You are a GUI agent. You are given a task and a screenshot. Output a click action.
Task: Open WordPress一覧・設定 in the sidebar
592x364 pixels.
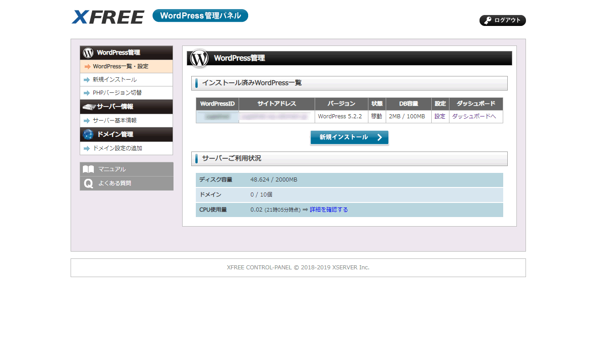point(121,66)
